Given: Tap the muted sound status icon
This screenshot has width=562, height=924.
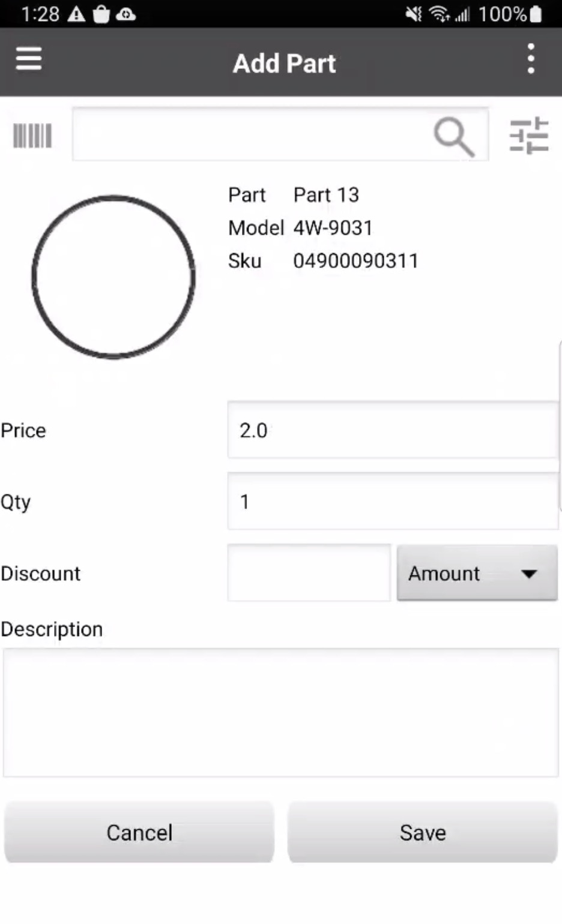Looking at the screenshot, I should [414, 14].
